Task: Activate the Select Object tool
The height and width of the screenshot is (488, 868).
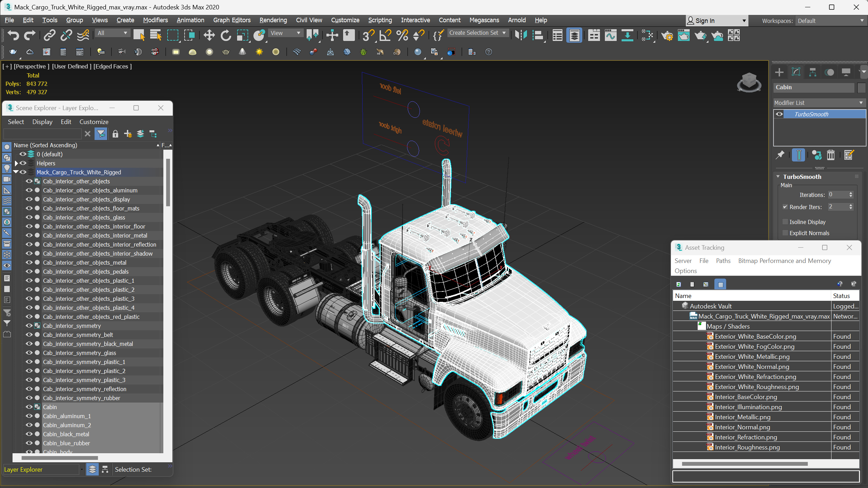Action: click(139, 35)
